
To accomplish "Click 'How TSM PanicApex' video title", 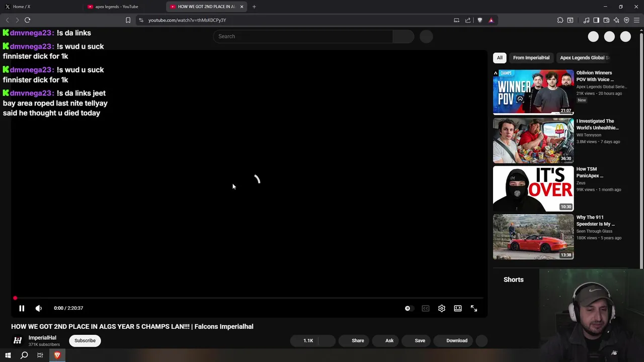I will pos(590,172).
